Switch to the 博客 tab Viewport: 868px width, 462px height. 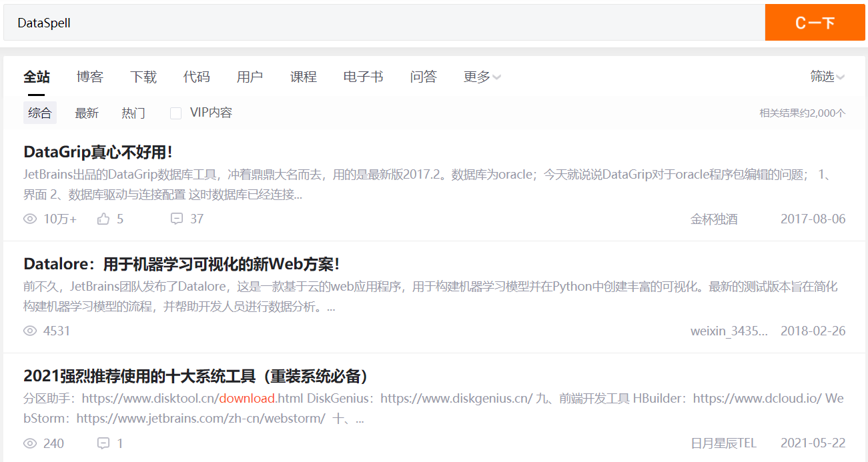click(90, 77)
